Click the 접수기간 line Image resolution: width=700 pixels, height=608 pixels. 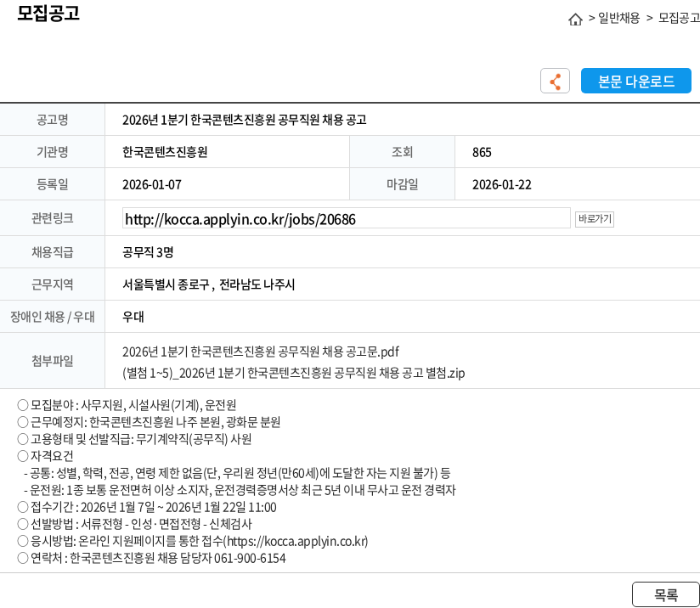147,507
